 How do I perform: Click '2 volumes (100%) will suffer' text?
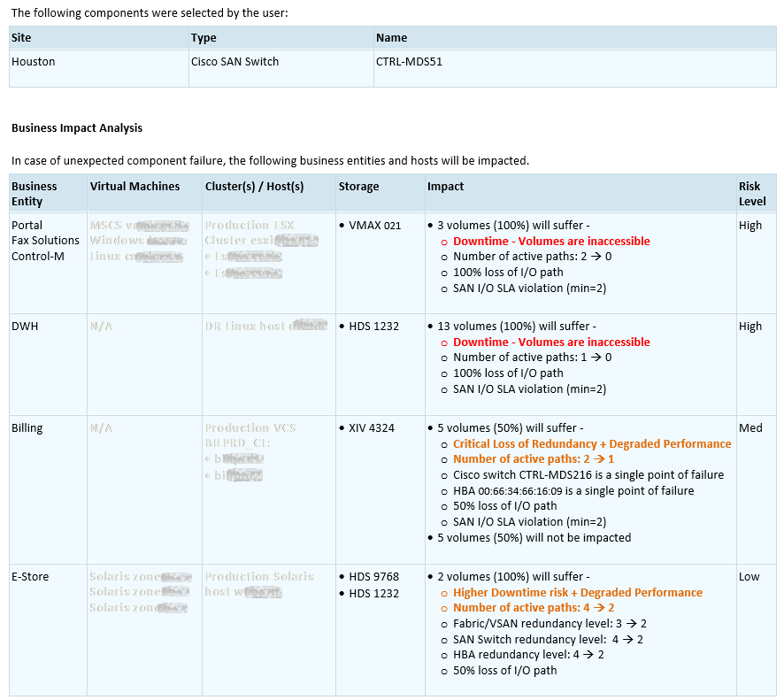pos(513,576)
